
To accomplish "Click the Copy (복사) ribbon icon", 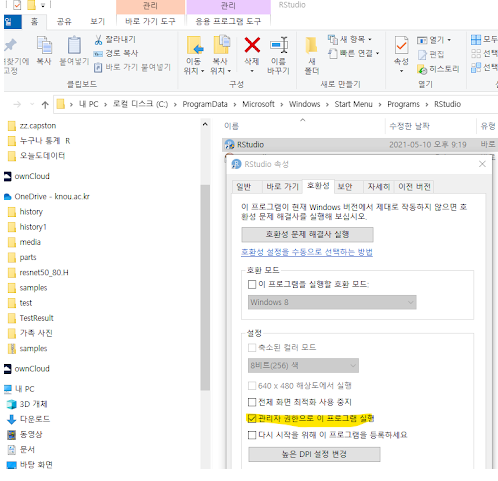I will [x=44, y=45].
